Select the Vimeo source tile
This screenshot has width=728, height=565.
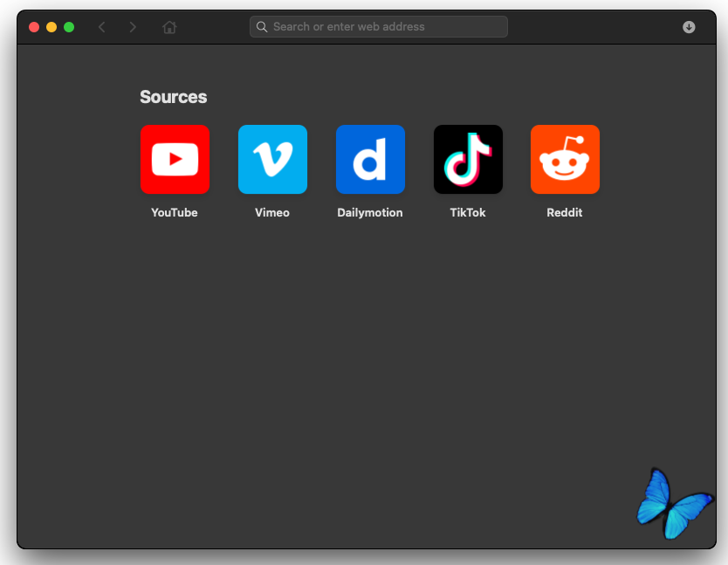[272, 159]
